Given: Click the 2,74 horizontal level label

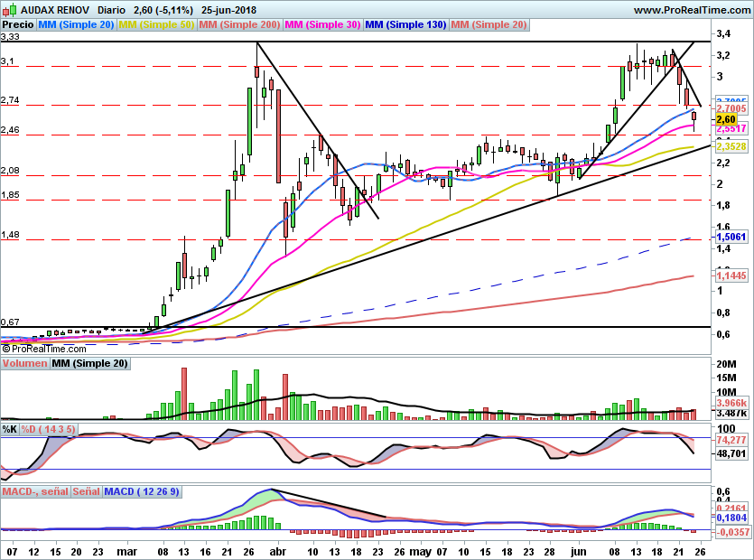Looking at the screenshot, I should (x=10, y=100).
